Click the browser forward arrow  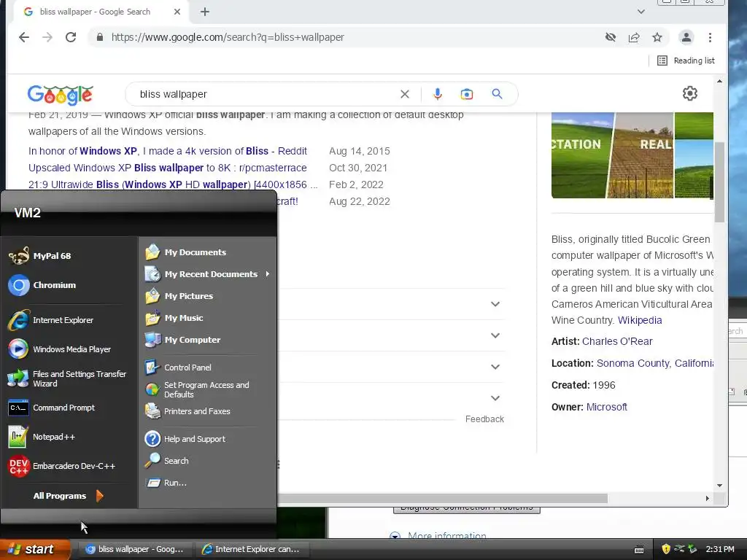point(47,37)
